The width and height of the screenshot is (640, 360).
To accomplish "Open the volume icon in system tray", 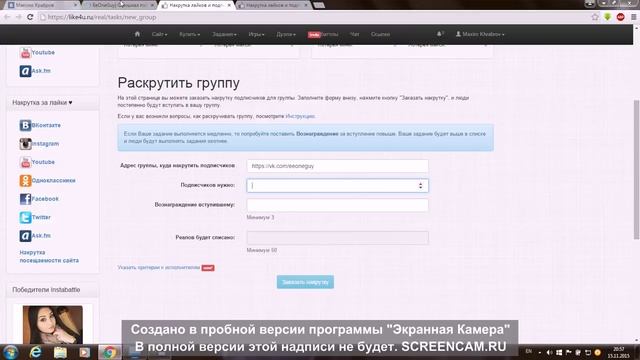I will pyautogui.click(x=549, y=352).
